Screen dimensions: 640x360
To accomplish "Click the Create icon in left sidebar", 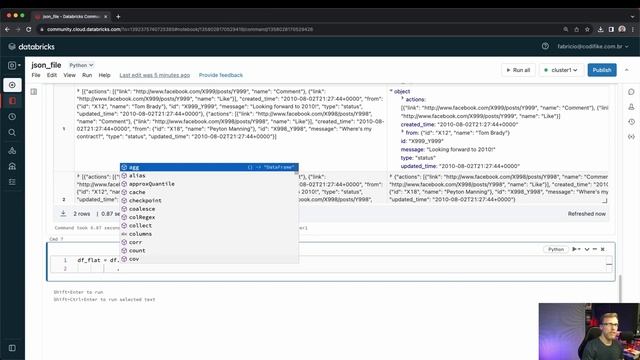I will pos(12,85).
